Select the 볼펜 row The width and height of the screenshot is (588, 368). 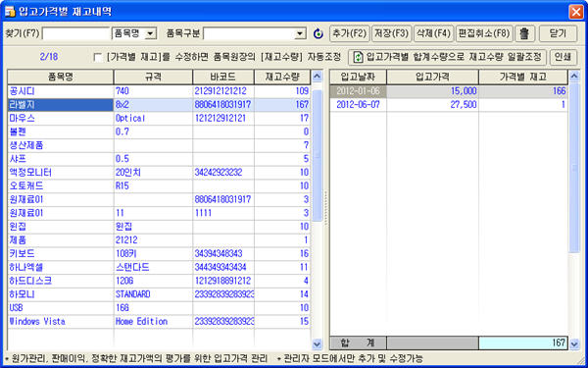159,131
